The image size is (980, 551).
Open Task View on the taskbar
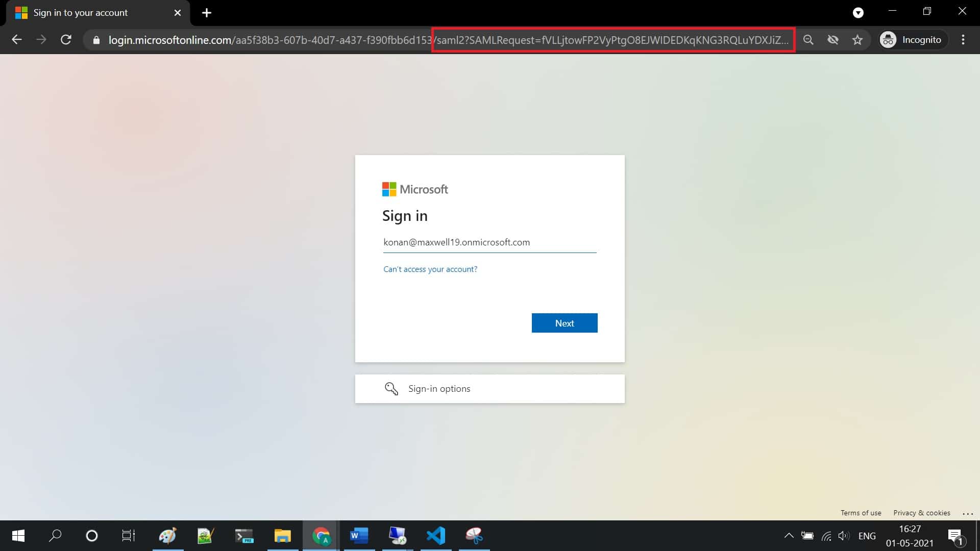coord(129,536)
